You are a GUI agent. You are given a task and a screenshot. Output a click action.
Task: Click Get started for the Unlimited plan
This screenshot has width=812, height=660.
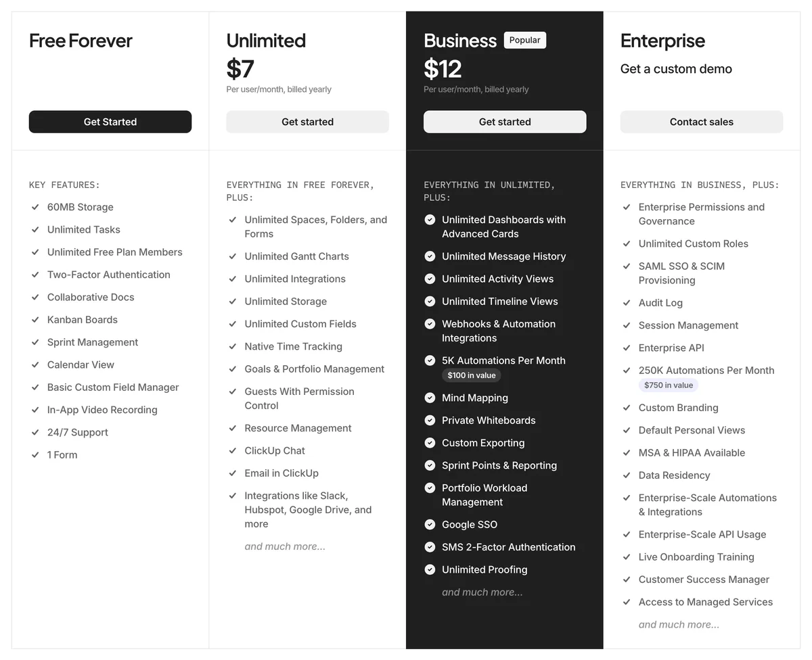[307, 122]
